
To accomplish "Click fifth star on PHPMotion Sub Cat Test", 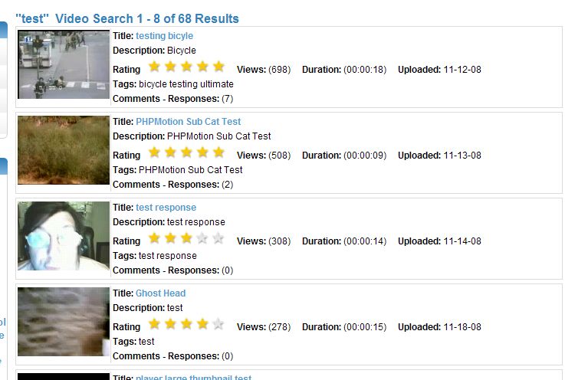I will click(218, 152).
